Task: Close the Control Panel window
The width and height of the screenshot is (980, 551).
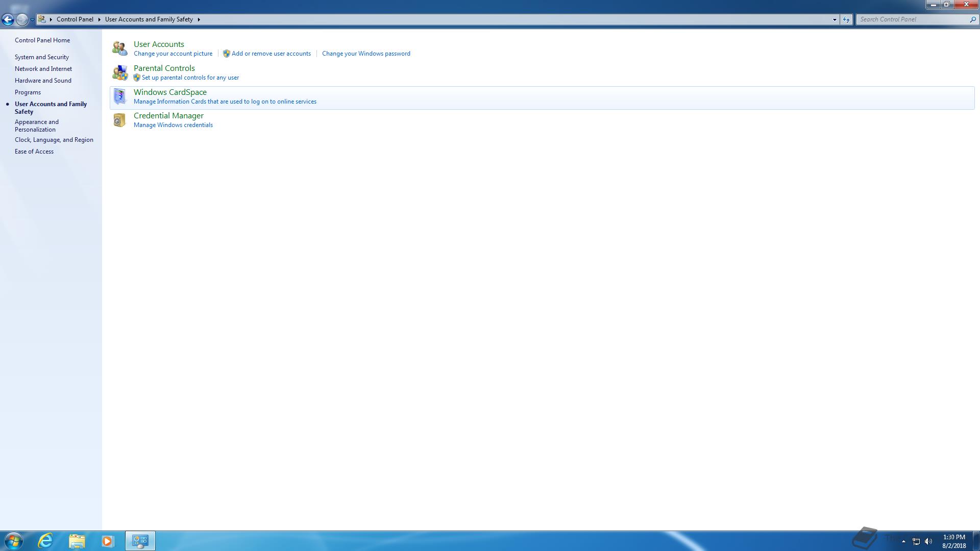Action: pyautogui.click(x=966, y=4)
